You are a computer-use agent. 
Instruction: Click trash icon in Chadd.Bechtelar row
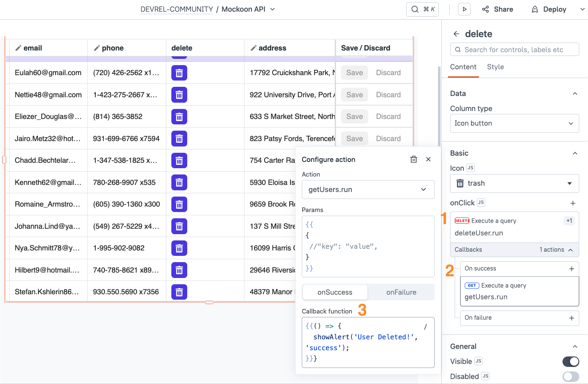(179, 161)
